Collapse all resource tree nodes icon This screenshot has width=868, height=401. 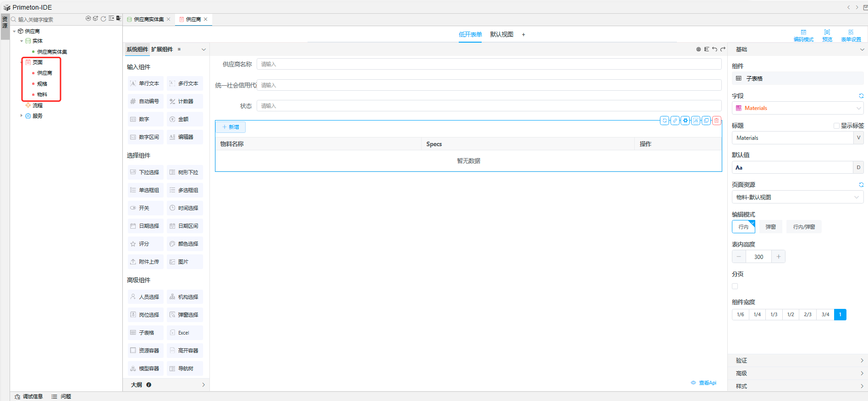coord(111,19)
